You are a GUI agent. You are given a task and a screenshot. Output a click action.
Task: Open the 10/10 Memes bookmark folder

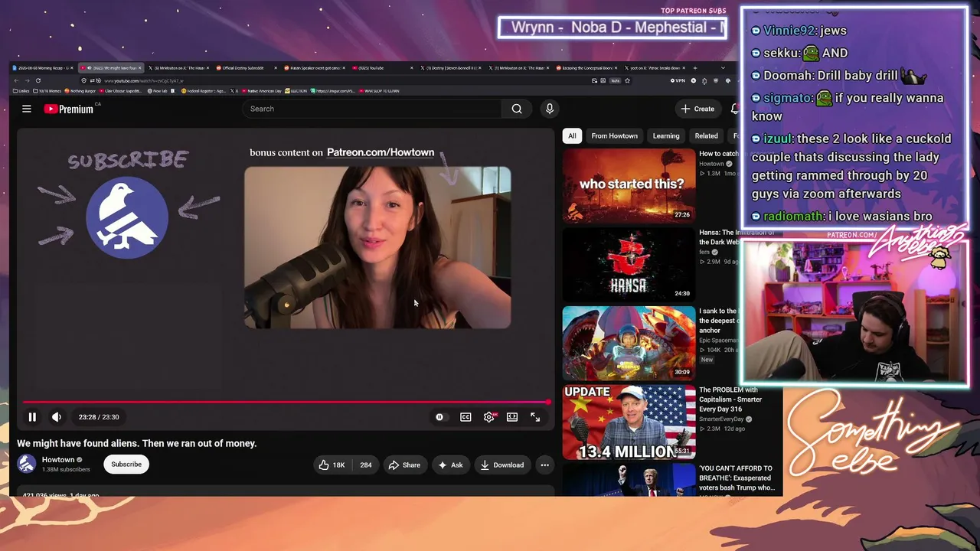point(47,91)
